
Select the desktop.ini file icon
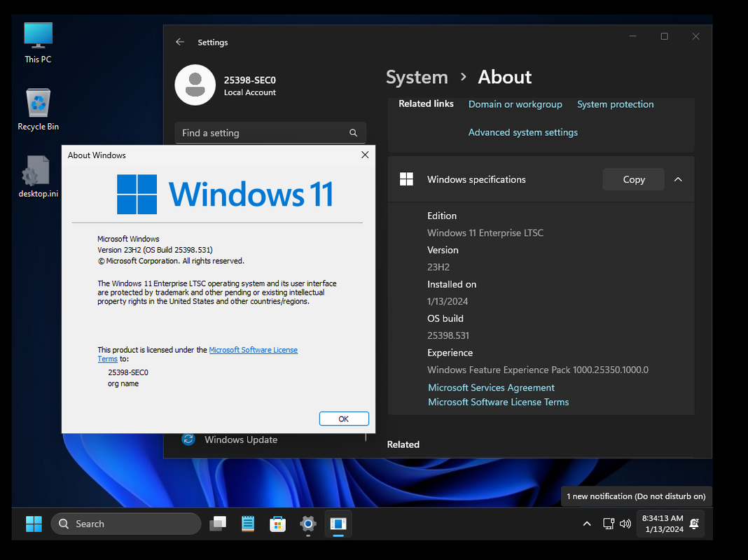(x=38, y=176)
